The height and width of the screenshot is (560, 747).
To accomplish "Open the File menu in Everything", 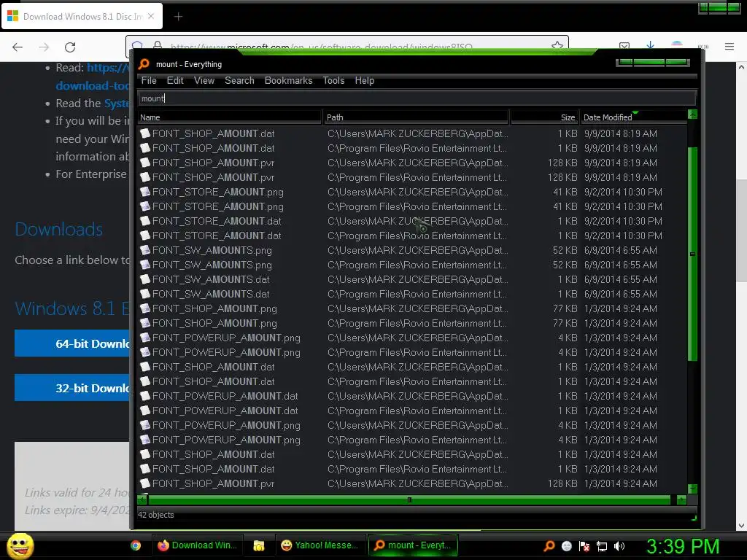I will coord(149,80).
